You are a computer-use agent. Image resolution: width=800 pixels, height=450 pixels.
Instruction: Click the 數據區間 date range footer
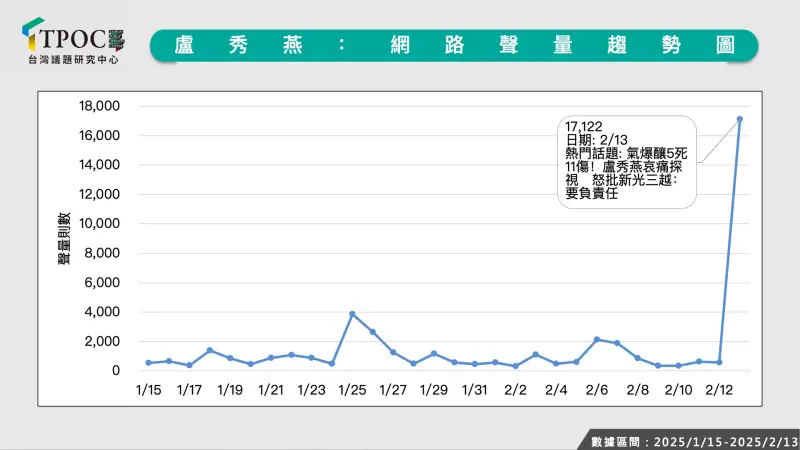click(x=694, y=442)
